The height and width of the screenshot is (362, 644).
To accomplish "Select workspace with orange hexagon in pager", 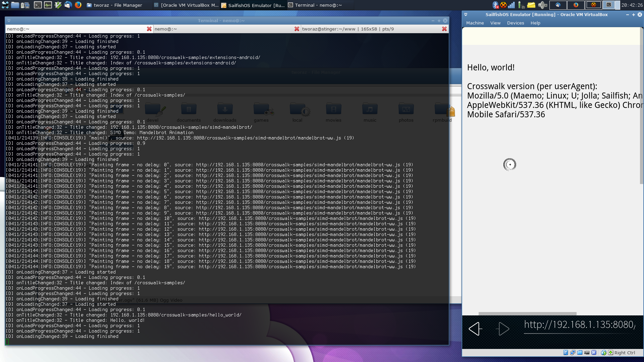I will [593, 5].
